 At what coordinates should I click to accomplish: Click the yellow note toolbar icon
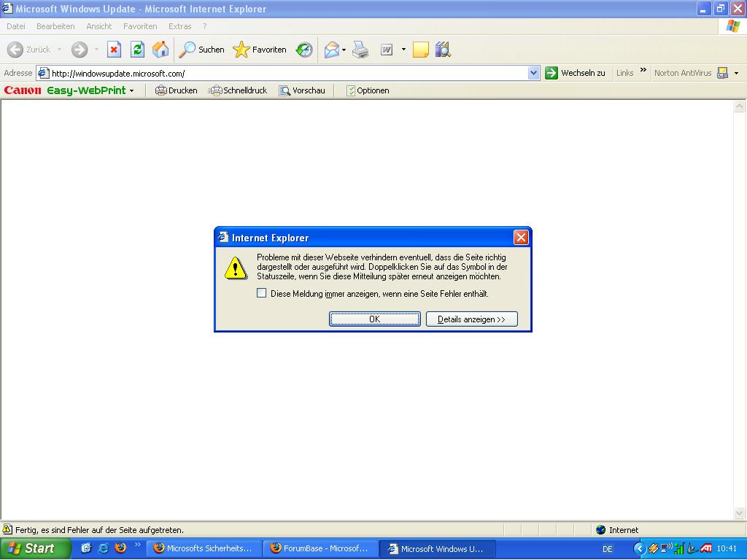coord(420,50)
